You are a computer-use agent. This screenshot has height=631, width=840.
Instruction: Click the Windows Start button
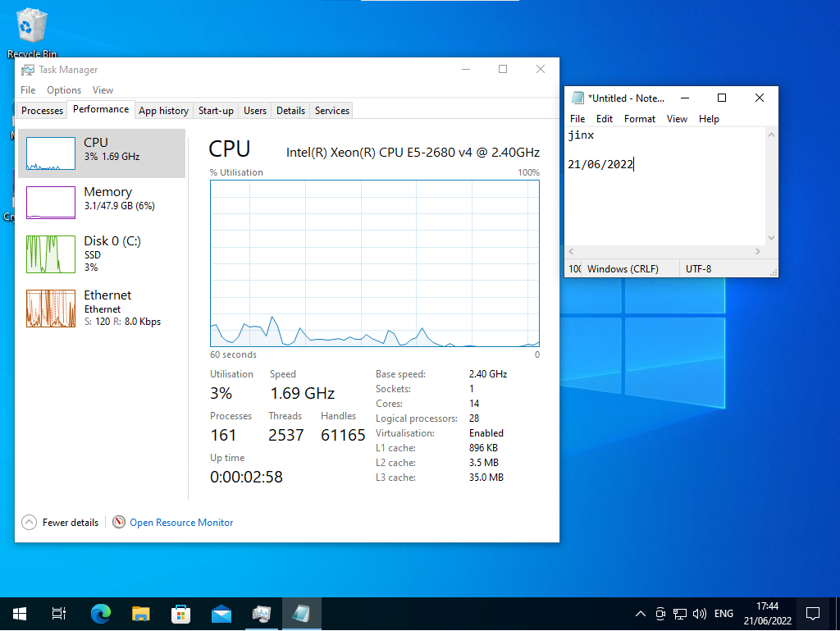coord(19,613)
